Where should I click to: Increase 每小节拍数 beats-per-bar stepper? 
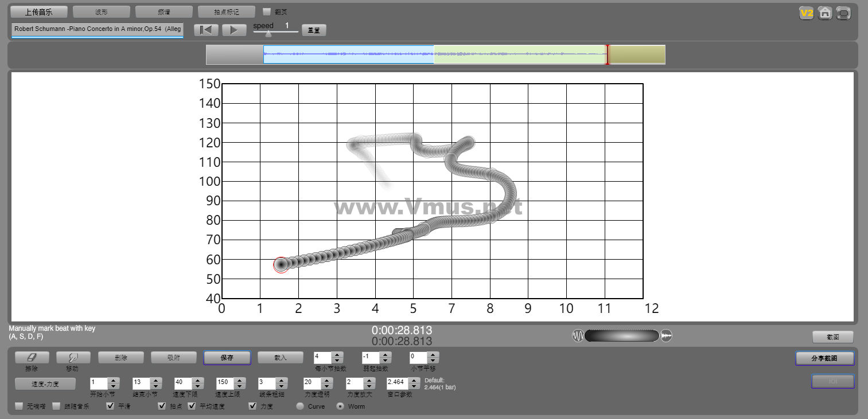[337, 354]
